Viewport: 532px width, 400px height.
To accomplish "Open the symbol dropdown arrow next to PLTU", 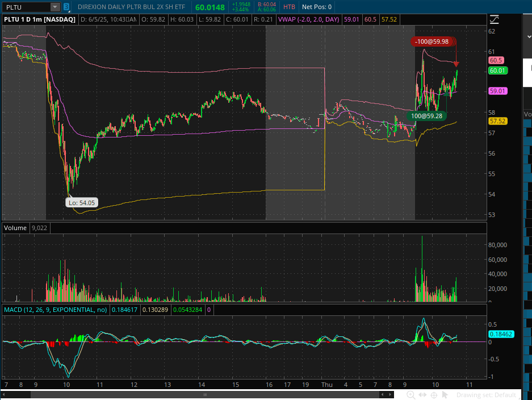I will (x=55, y=7).
